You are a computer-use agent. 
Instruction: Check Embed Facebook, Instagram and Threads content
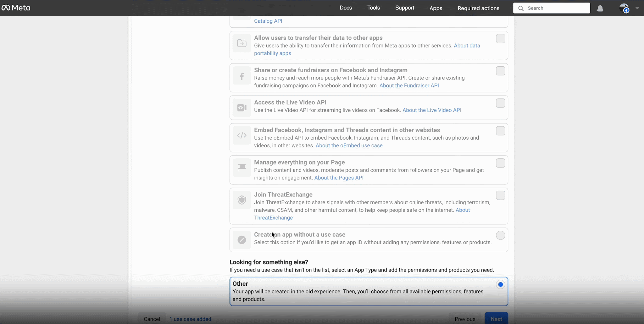500,131
